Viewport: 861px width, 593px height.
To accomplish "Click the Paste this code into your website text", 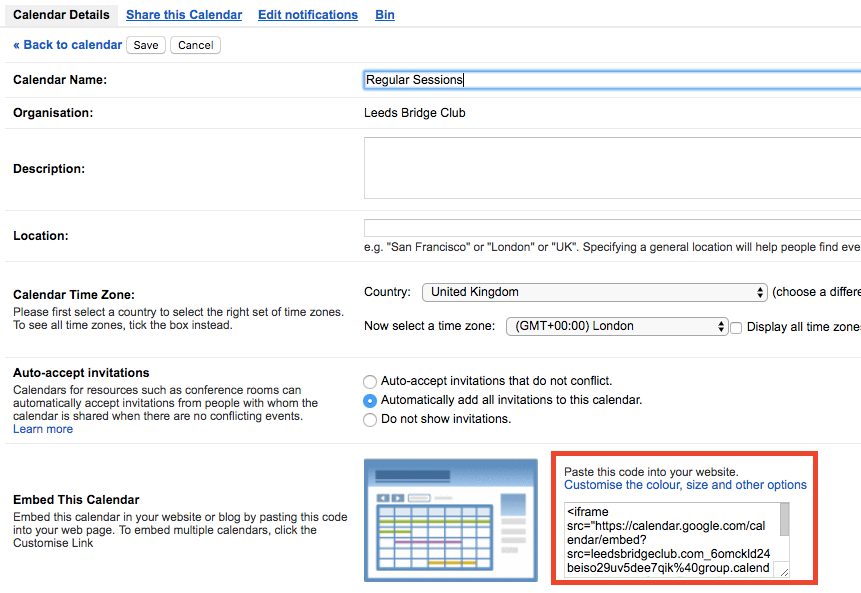I will pyautogui.click(x=651, y=472).
